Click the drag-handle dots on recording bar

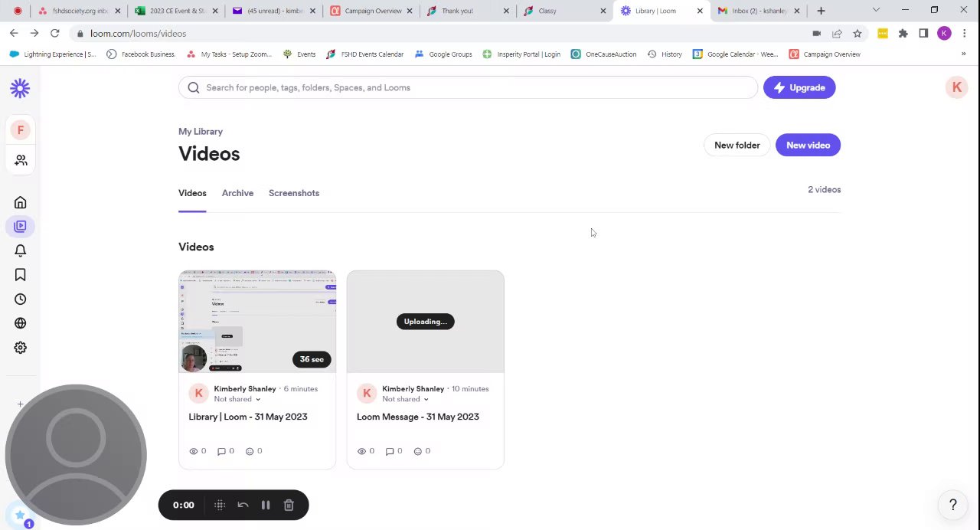(220, 505)
